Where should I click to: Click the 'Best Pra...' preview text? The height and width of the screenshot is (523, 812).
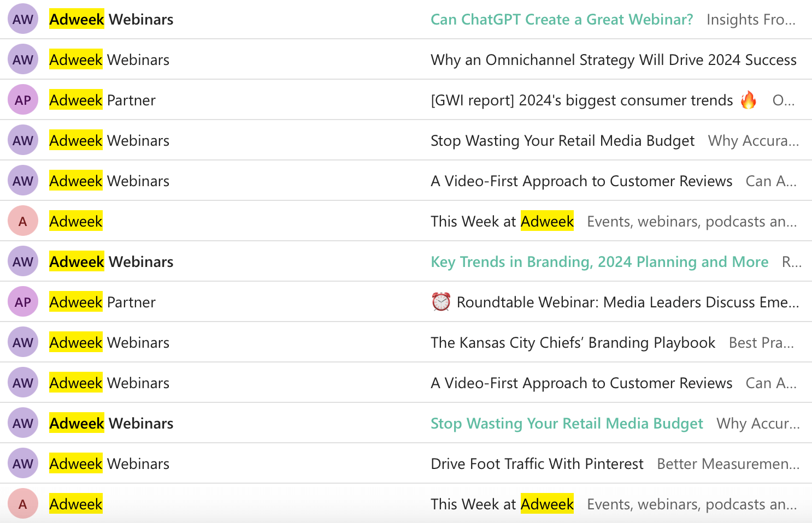pos(761,342)
